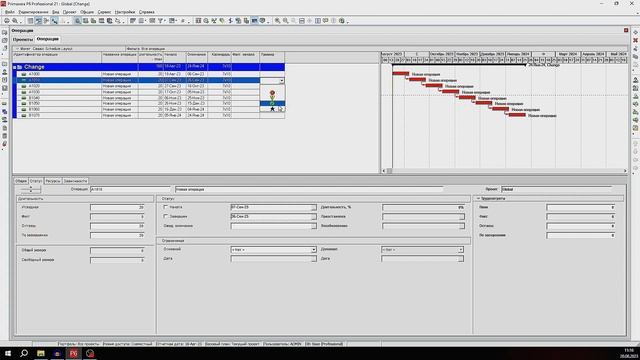Open the Filter funnel icon

[160, 21]
